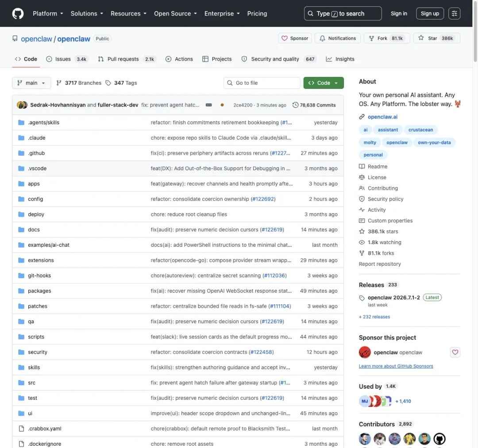
Task: Select the crustacean topic tag
Action: coord(420,130)
